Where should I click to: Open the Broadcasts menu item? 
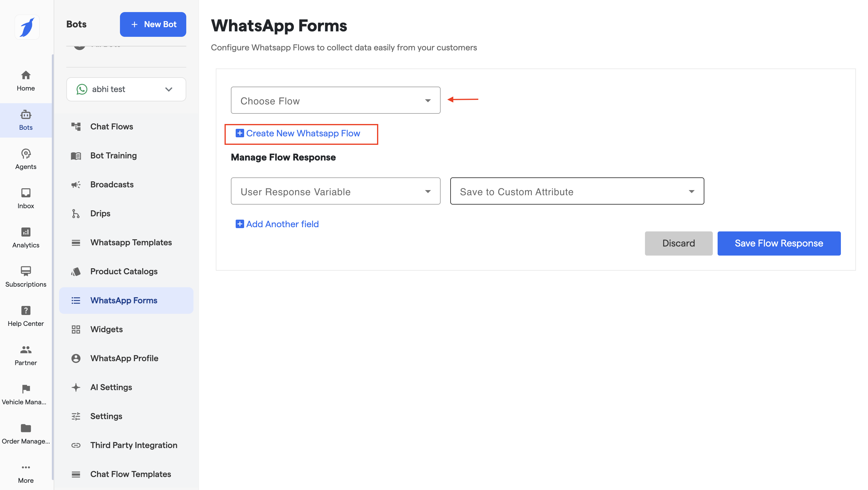[112, 184]
